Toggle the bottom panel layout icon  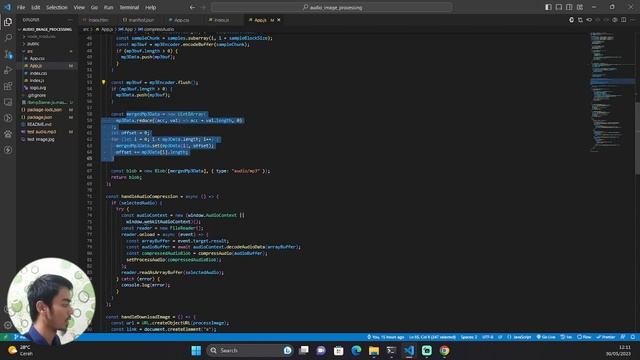click(559, 7)
